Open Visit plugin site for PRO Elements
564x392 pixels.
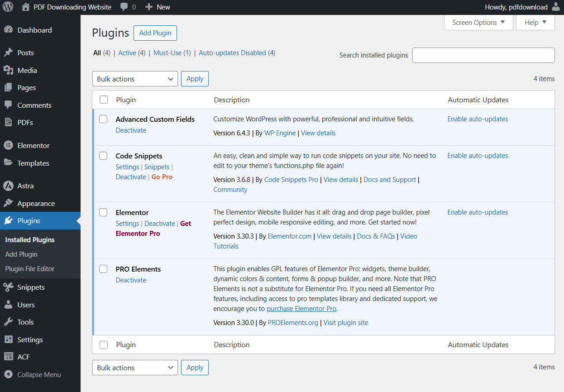pyautogui.click(x=346, y=323)
